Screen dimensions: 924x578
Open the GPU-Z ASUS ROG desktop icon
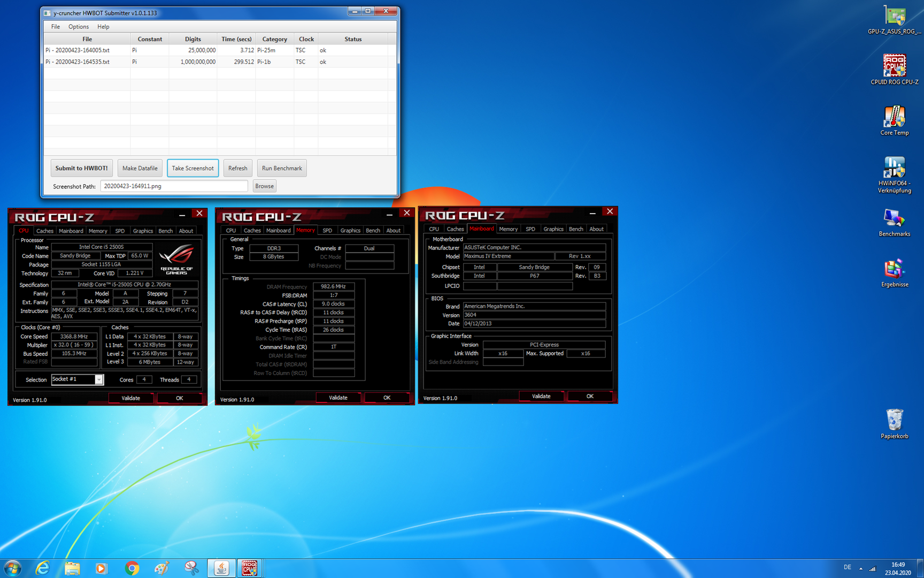[895, 20]
